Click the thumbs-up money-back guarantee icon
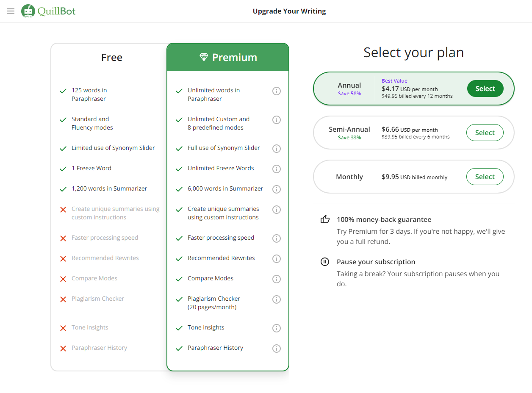 325,219
